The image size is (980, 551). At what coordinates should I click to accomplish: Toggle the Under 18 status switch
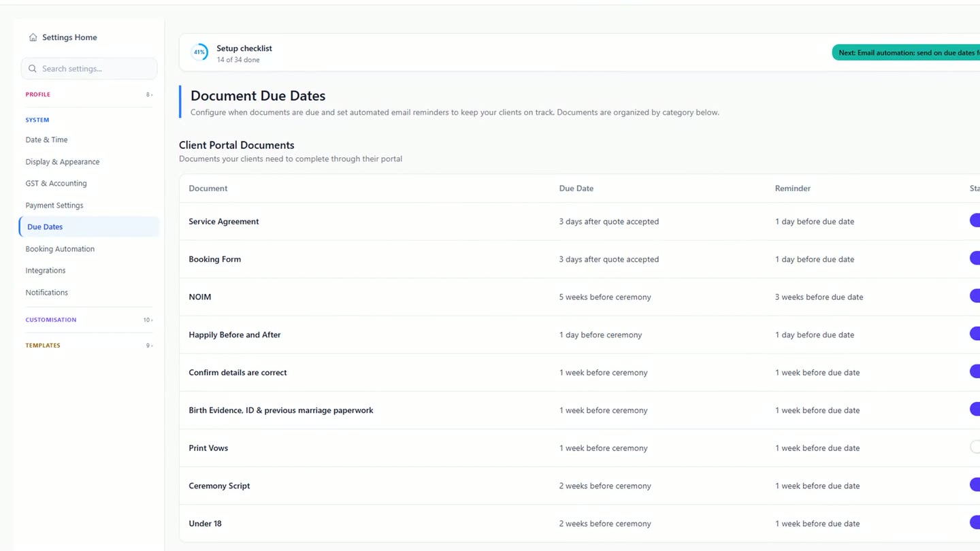975,522
